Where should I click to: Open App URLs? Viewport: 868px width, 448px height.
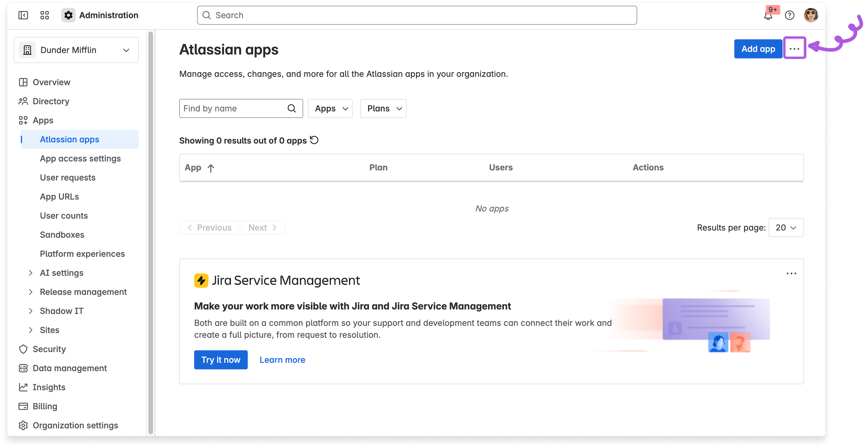[x=80, y=196]
